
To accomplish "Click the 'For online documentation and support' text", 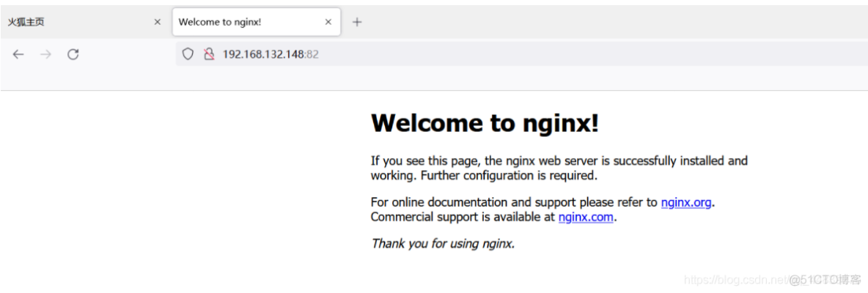I will 513,202.
